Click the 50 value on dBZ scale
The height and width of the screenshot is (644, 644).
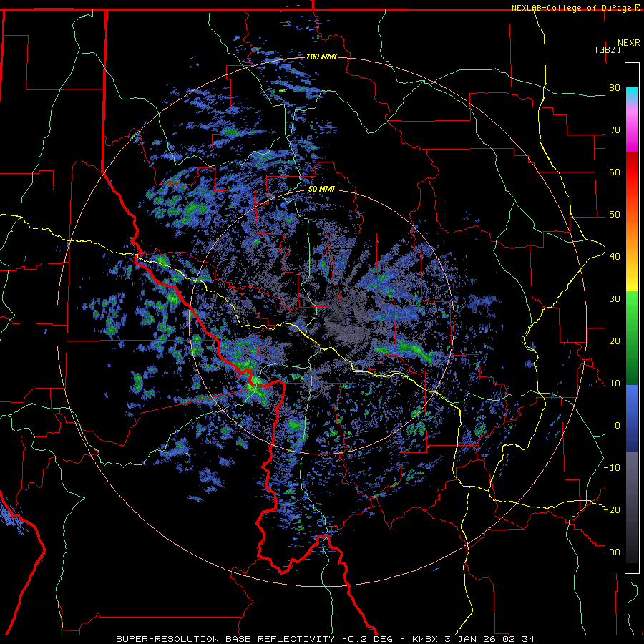tap(615, 215)
